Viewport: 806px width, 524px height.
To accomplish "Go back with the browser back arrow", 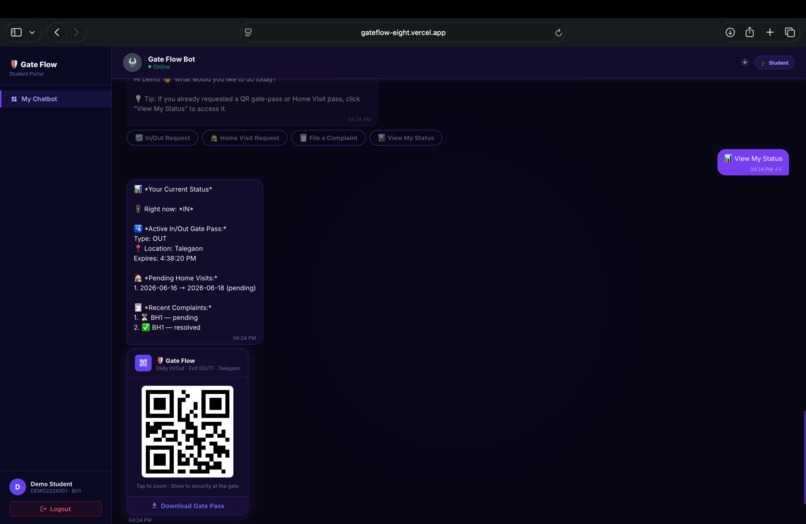I will tap(57, 32).
